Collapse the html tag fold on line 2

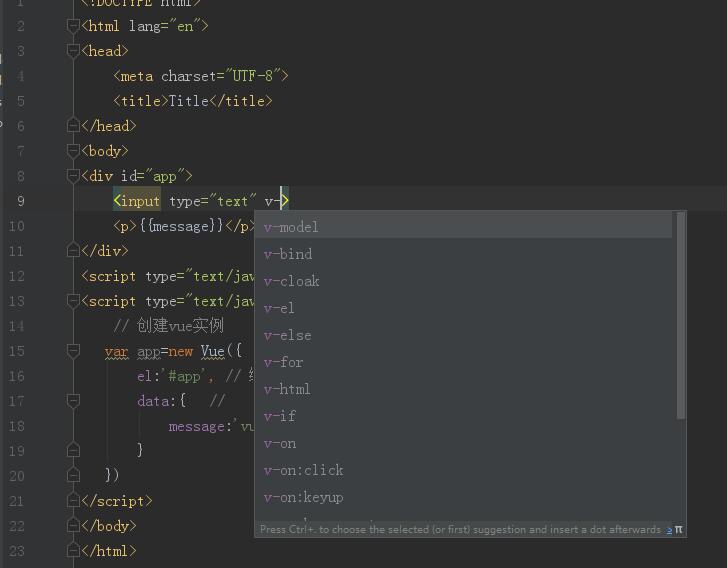pyautogui.click(x=73, y=26)
